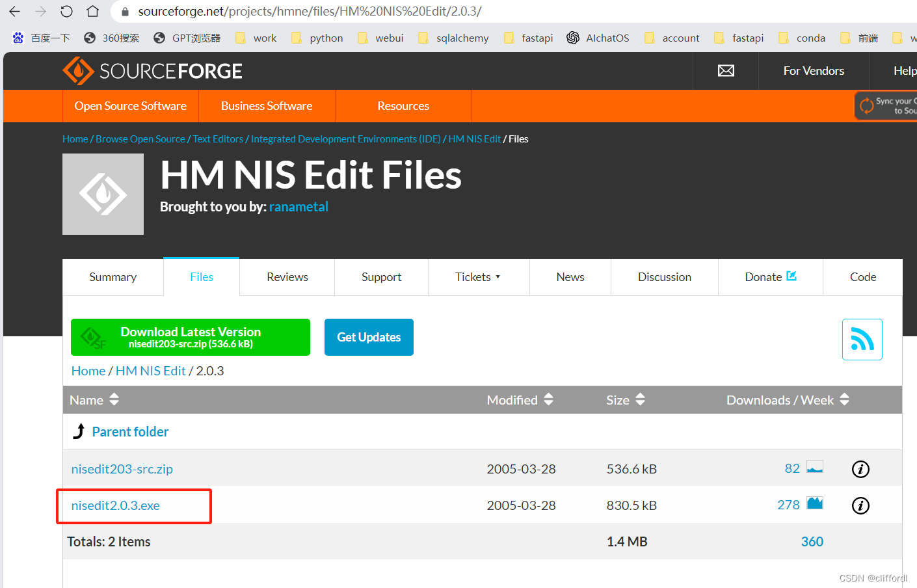Open the envelope messages icon
The height and width of the screenshot is (588, 917).
tap(726, 71)
